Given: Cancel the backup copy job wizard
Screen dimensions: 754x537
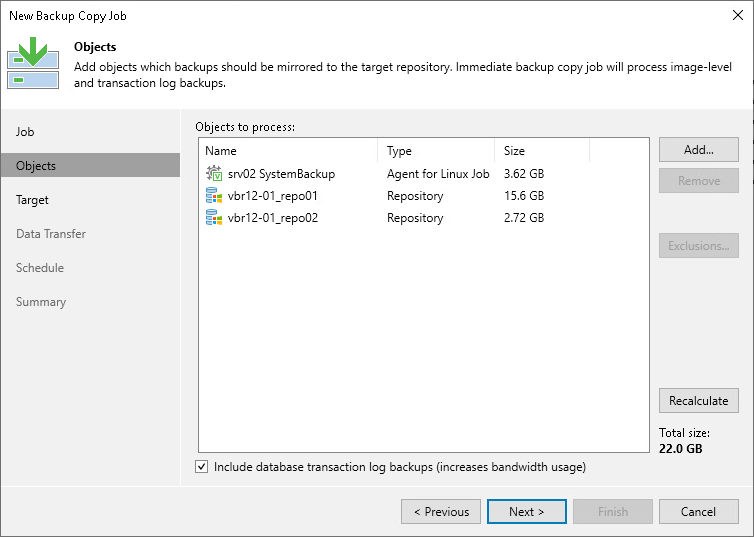Looking at the screenshot, I should coord(699,512).
